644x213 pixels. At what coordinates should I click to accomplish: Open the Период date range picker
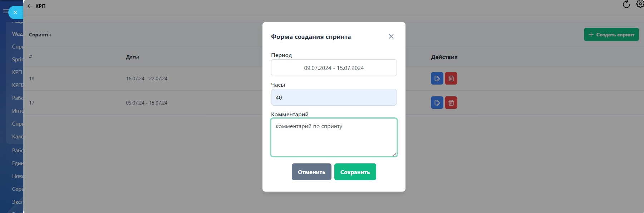click(x=334, y=68)
